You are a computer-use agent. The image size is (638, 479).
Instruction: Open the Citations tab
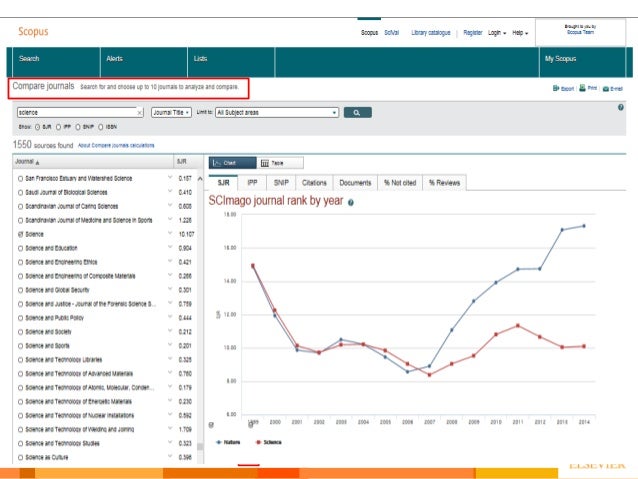[x=314, y=183]
